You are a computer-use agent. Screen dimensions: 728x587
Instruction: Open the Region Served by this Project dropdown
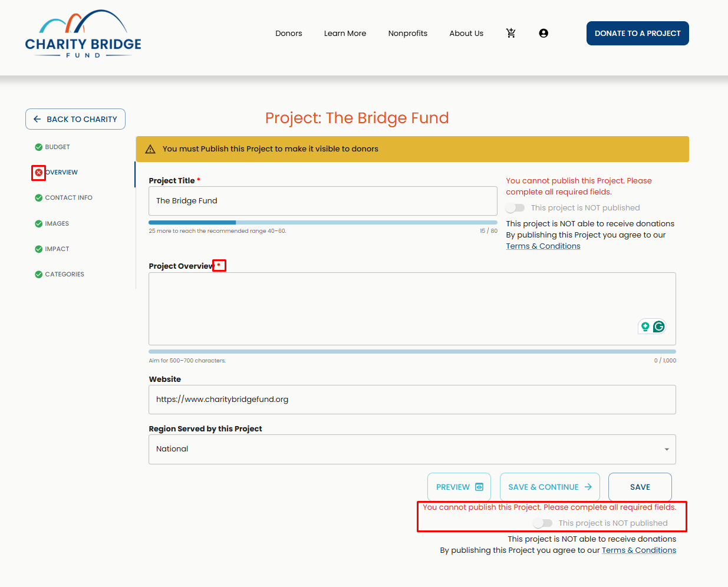[412, 449]
